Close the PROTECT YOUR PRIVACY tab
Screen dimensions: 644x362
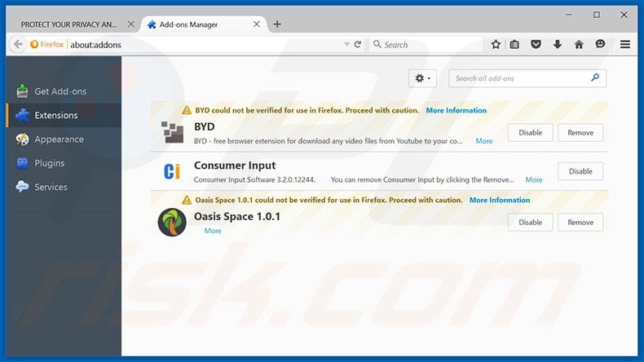tap(131, 24)
